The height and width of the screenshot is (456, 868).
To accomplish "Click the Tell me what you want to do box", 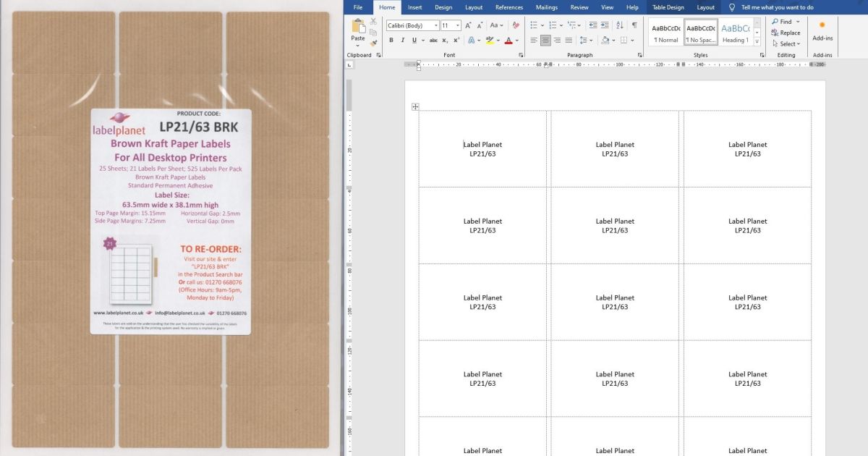I will [777, 7].
